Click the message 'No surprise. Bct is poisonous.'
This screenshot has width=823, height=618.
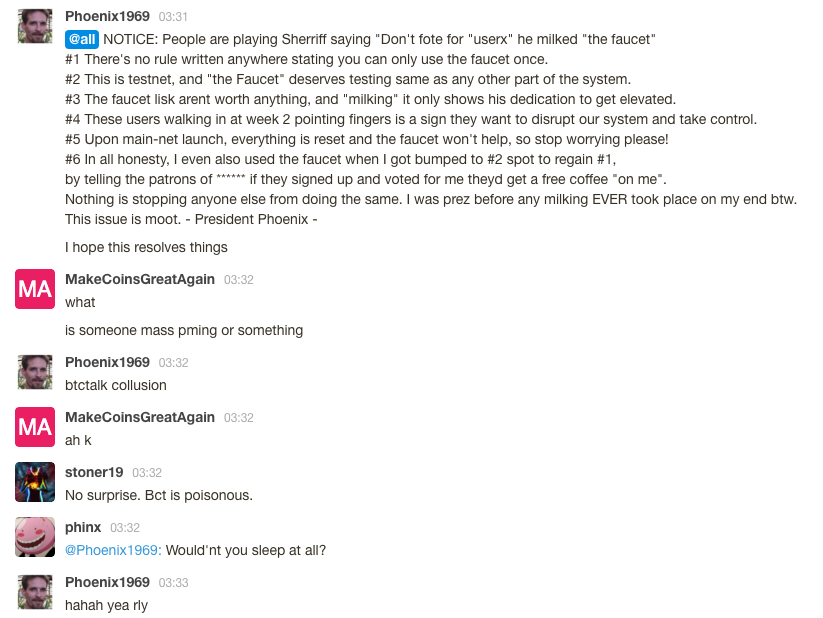pos(159,496)
